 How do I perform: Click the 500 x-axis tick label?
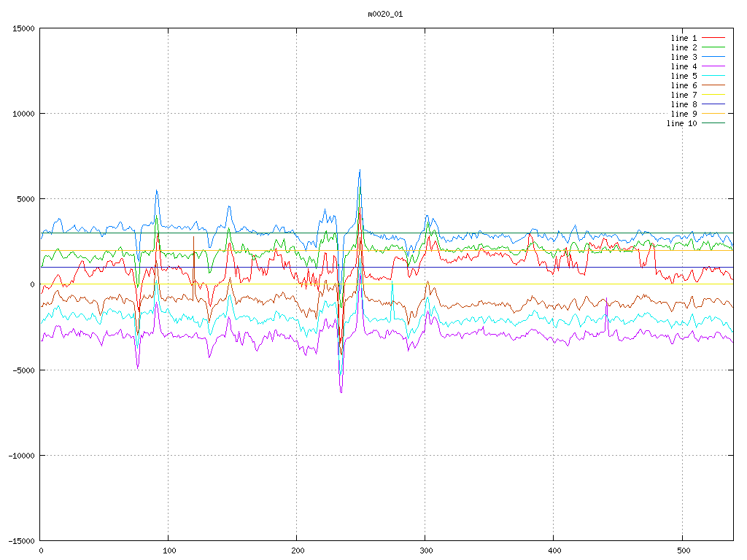coord(681,551)
